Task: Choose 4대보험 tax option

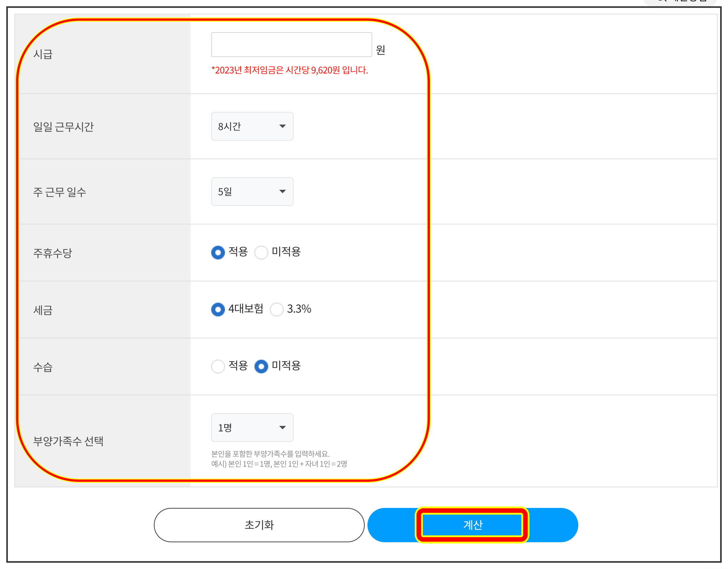Action: click(218, 310)
